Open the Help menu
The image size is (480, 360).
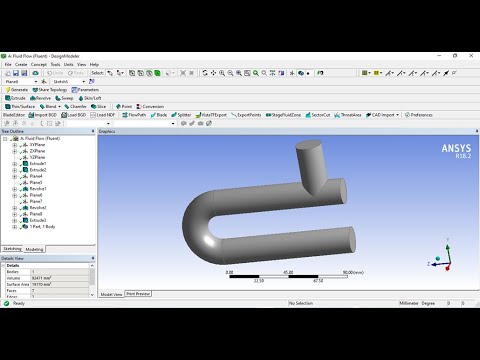point(94,64)
